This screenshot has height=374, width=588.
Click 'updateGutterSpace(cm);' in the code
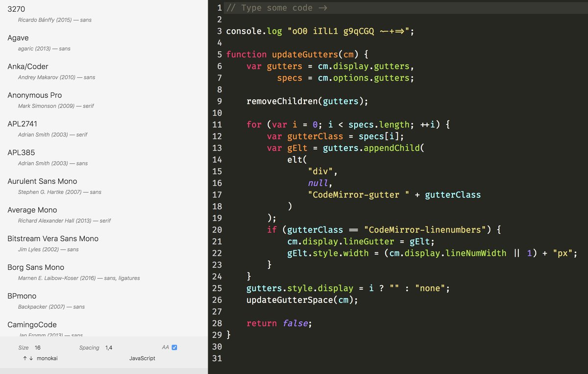coord(302,300)
